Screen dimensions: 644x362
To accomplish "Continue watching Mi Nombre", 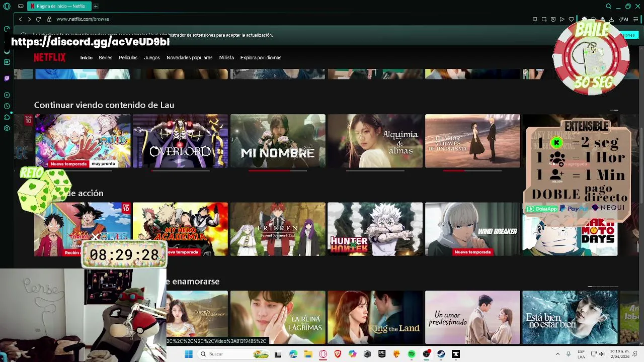I will (278, 141).
